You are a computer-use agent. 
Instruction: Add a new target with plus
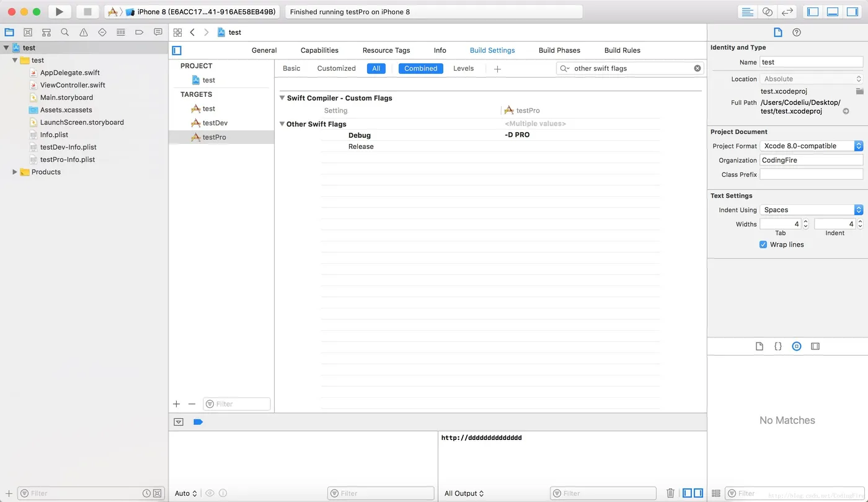click(176, 404)
